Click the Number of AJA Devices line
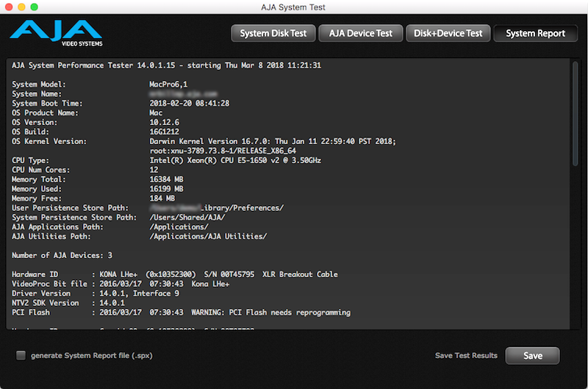This screenshot has width=588, height=389. coord(62,255)
